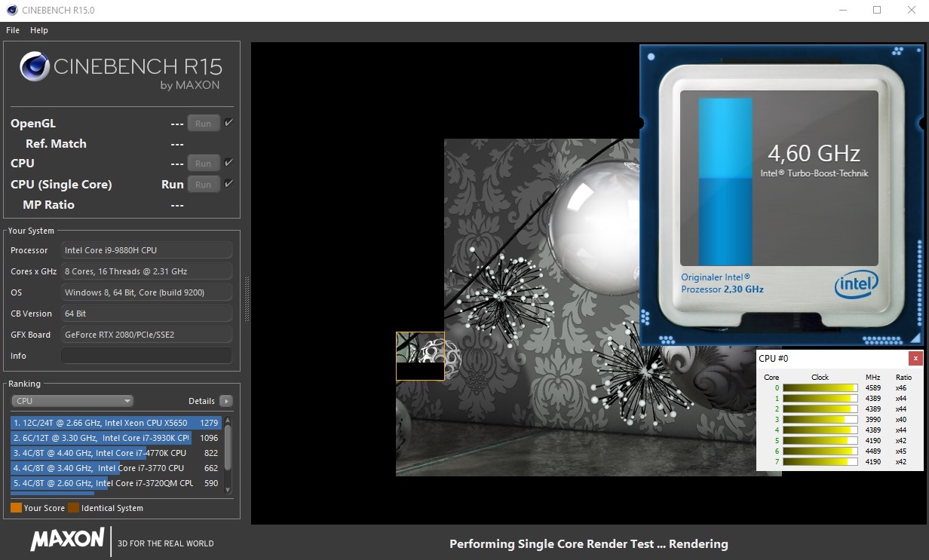Click the highlighted render tile in the scene

coord(420,356)
